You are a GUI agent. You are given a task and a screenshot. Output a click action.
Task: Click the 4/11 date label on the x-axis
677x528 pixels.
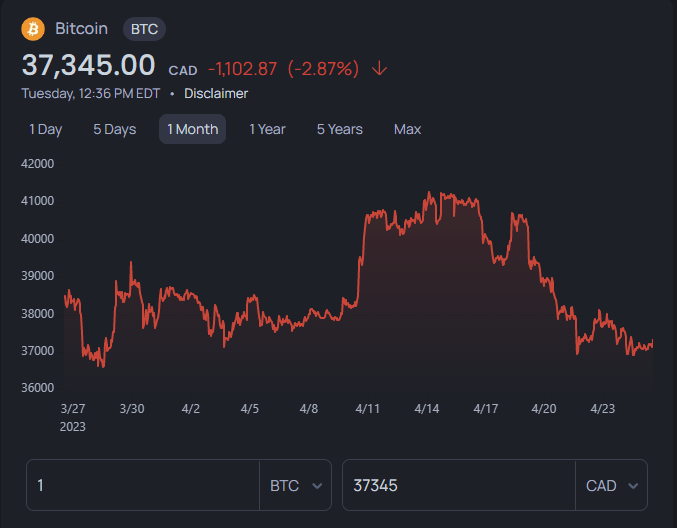pyautogui.click(x=368, y=408)
